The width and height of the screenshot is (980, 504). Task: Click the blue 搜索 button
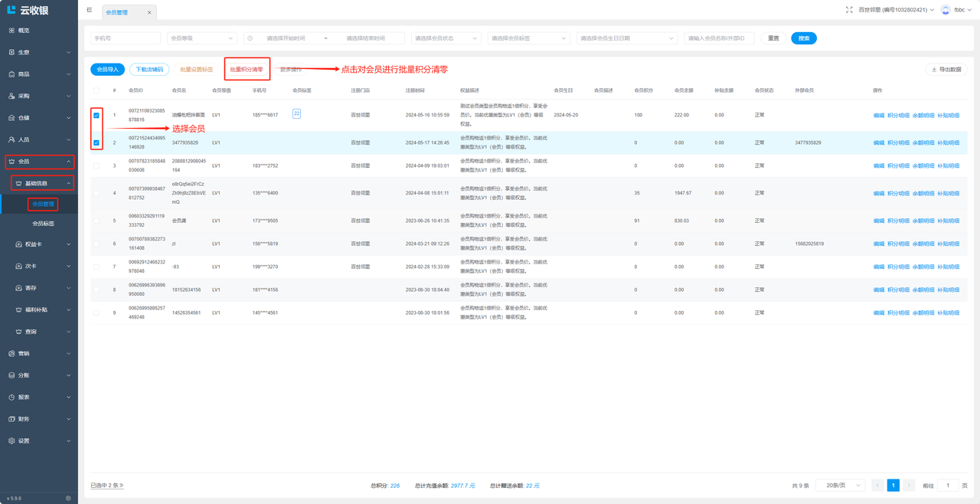(x=804, y=38)
